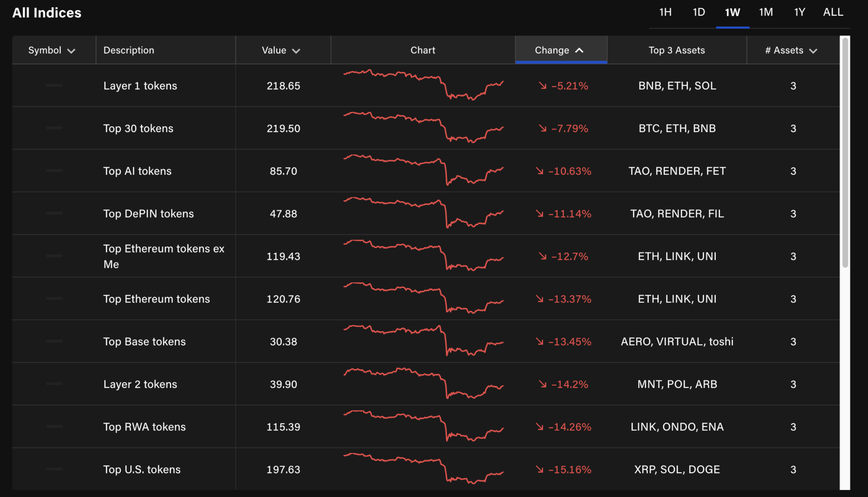Click the Top RWA tokens sparkline chart
The width and height of the screenshot is (868, 497).
pyautogui.click(x=423, y=427)
